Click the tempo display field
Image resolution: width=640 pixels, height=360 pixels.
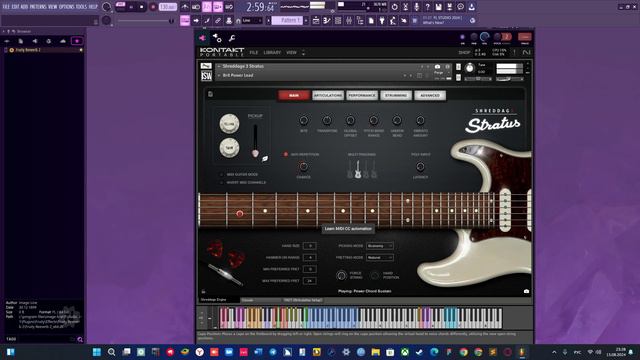pyautogui.click(x=168, y=7)
